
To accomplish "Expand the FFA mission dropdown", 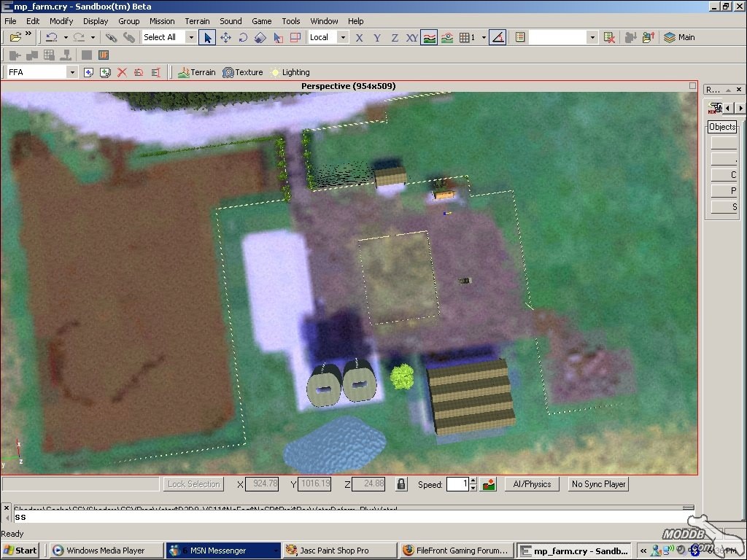I will [71, 72].
